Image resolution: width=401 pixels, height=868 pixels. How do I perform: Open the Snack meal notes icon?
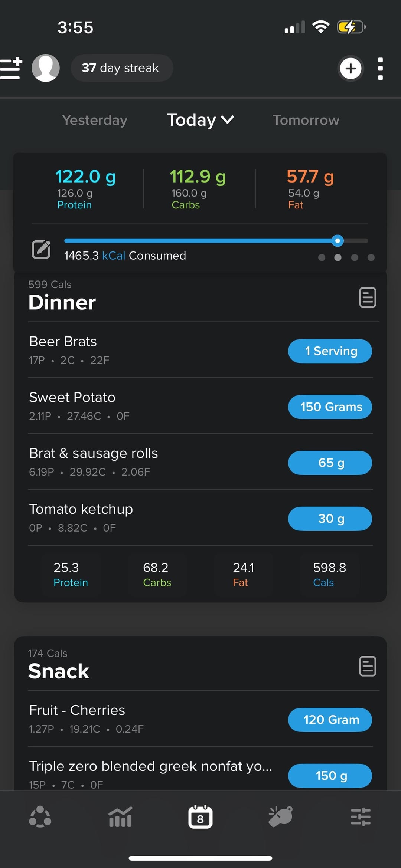pos(368,666)
